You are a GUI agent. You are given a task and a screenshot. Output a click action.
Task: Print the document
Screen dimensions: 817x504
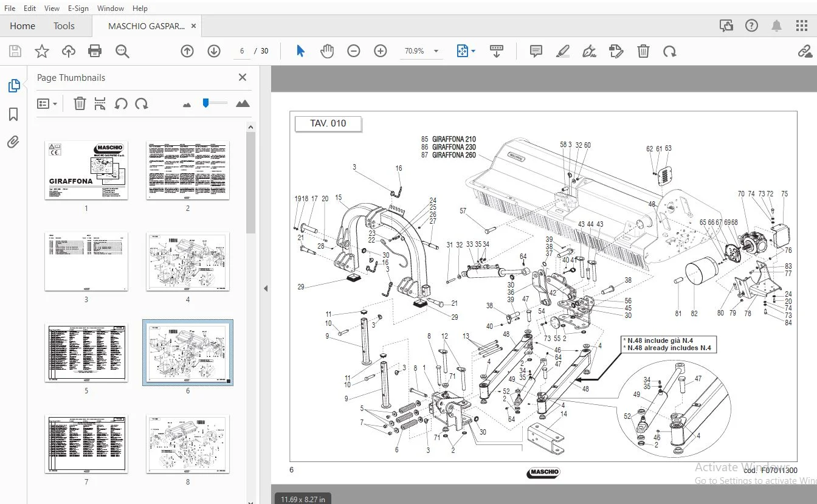pos(95,51)
